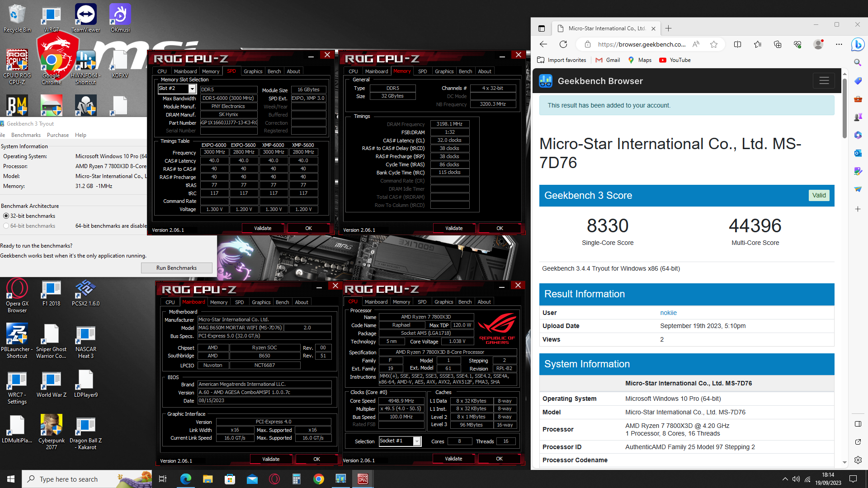Image resolution: width=868 pixels, height=488 pixels.
Task: Open the OKmusi desktop shortcut
Action: (x=120, y=18)
